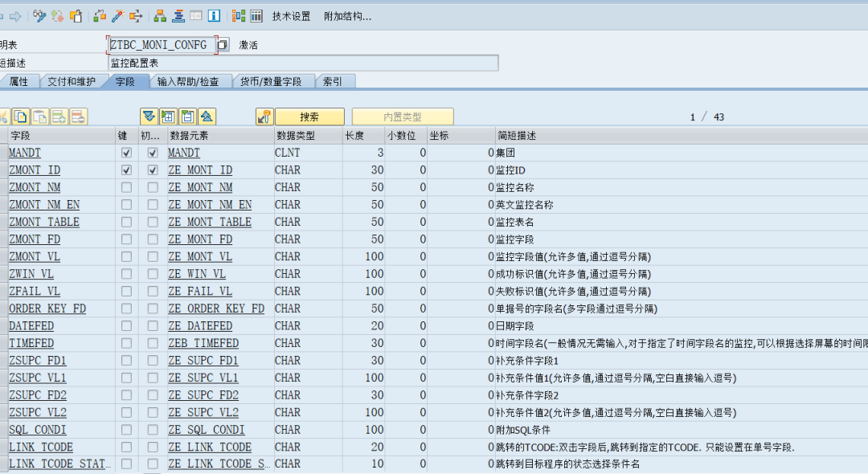This screenshot has width=868, height=474.
Task: Toggle initial value checkbox for MANDT row
Action: pyautogui.click(x=153, y=153)
